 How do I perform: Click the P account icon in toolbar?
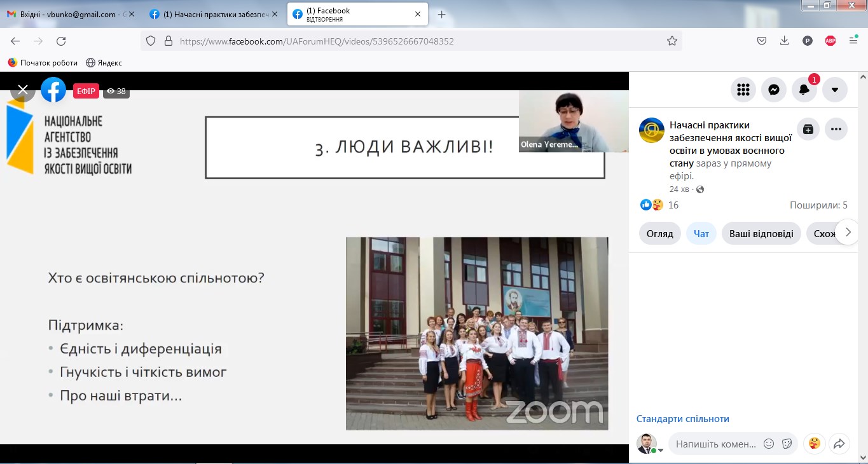pos(808,41)
